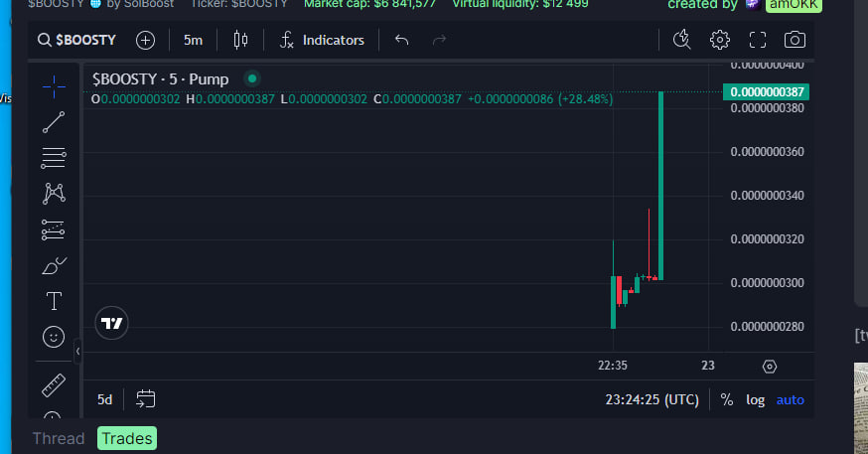Toggle log scale mode
This screenshot has height=454, width=868.
755,399
